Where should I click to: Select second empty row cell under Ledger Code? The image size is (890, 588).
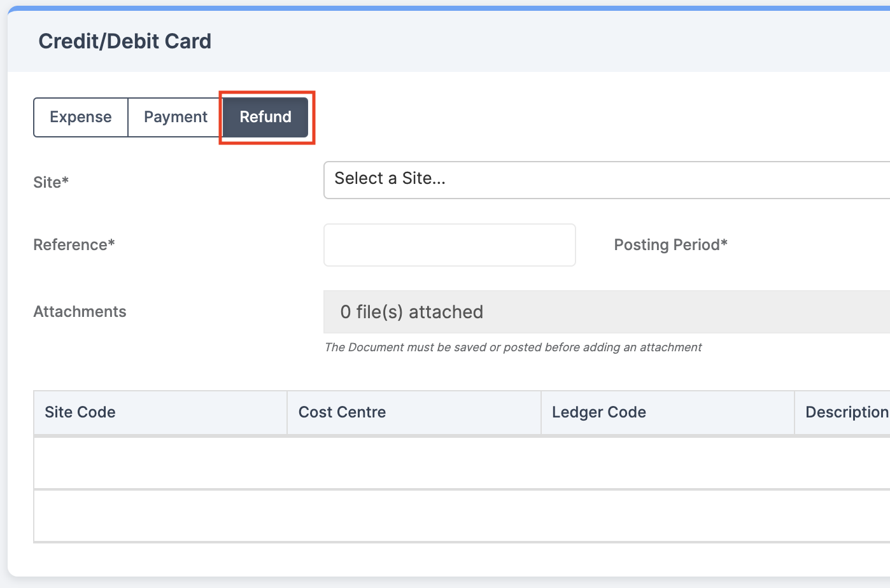pyautogui.click(x=668, y=515)
